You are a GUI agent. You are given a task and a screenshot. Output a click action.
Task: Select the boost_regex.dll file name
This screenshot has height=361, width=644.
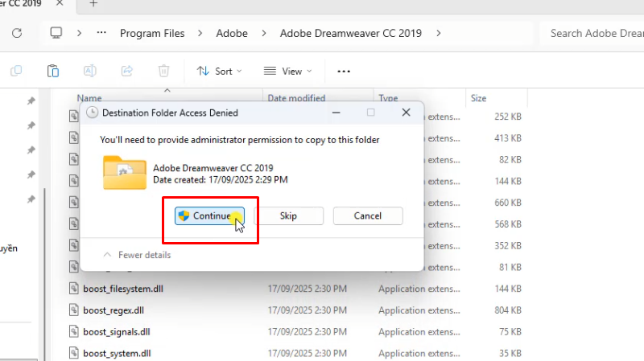[x=114, y=310]
